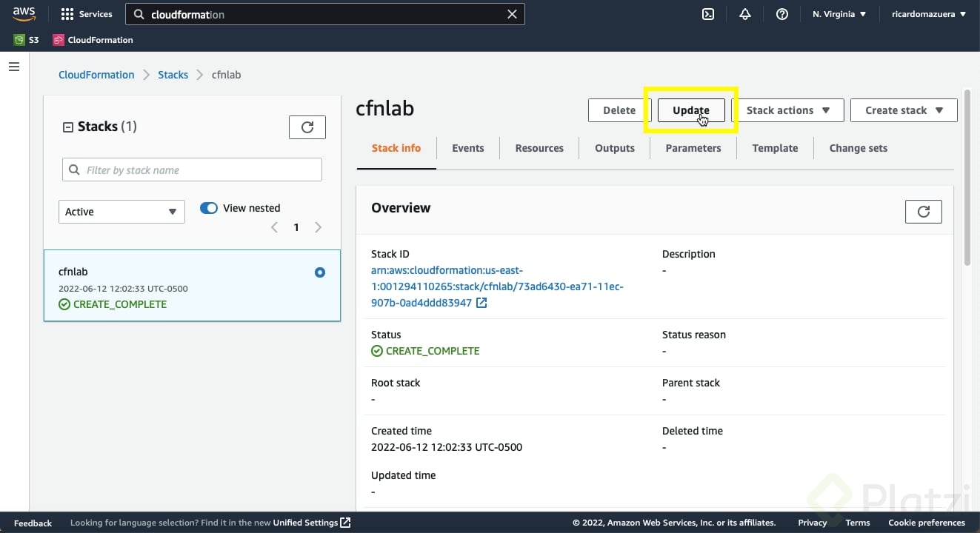Switch to the Template tab
Viewport: 980px width, 533px height.
click(775, 148)
